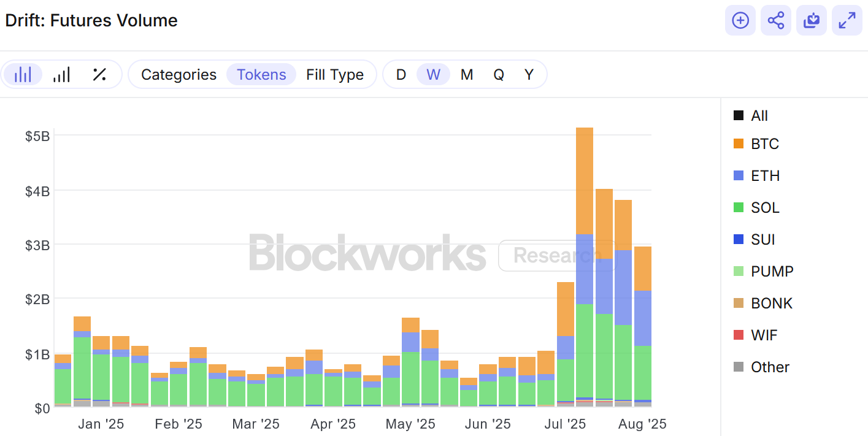Image resolution: width=868 pixels, height=436 pixels.
Task: Set interval to daily (D)
Action: (x=401, y=75)
